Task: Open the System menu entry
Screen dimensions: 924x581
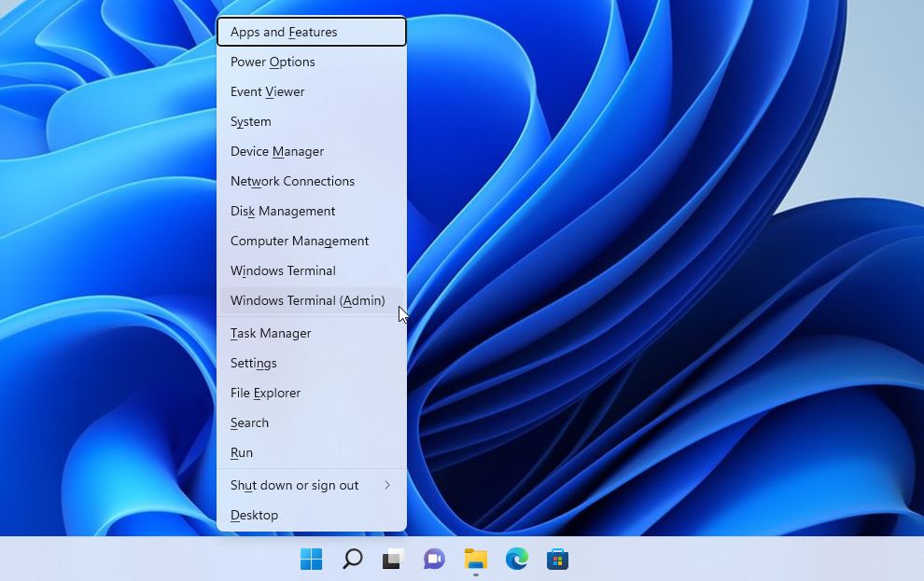Action: click(312, 121)
